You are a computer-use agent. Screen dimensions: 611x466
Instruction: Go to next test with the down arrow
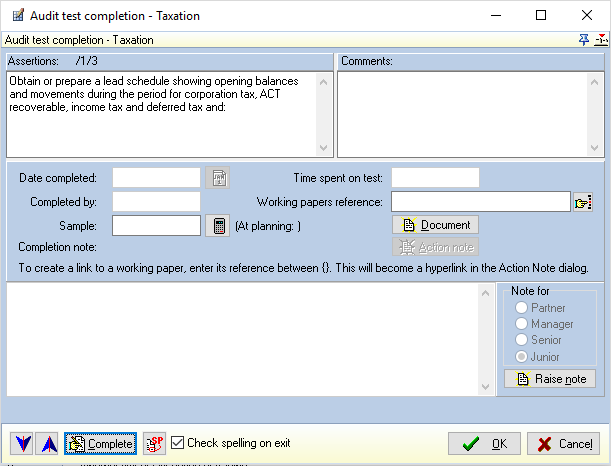tap(22, 443)
